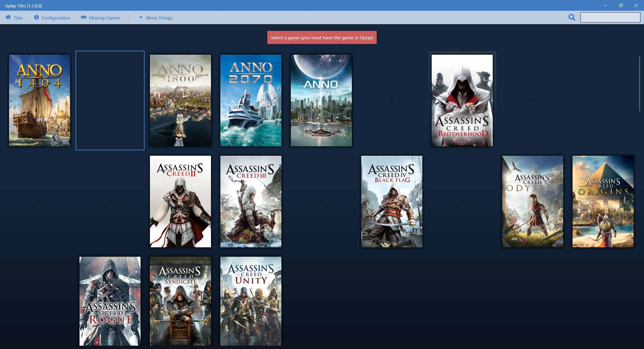Open the Missing Games menu item

(104, 18)
